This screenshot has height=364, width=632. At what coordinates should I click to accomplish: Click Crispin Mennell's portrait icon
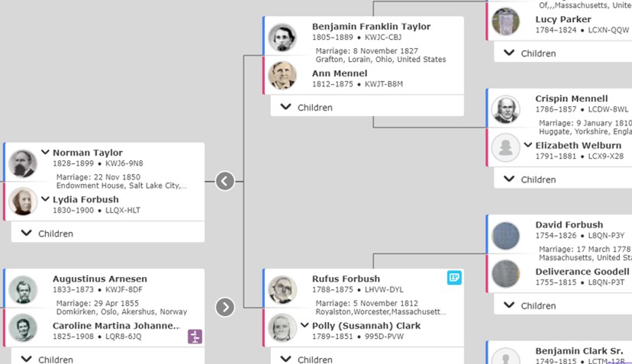pyautogui.click(x=506, y=109)
